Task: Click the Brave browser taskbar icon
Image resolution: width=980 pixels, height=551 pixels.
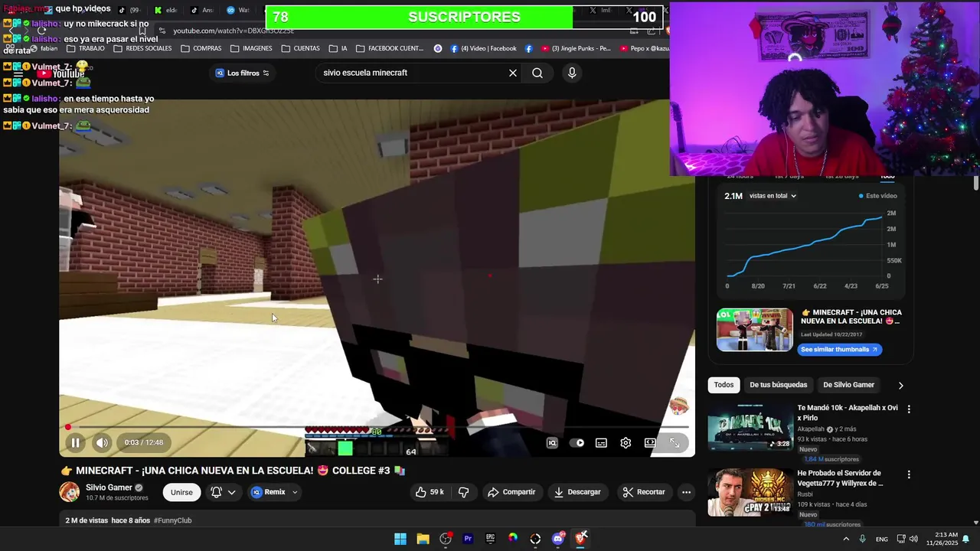Action: tap(580, 539)
